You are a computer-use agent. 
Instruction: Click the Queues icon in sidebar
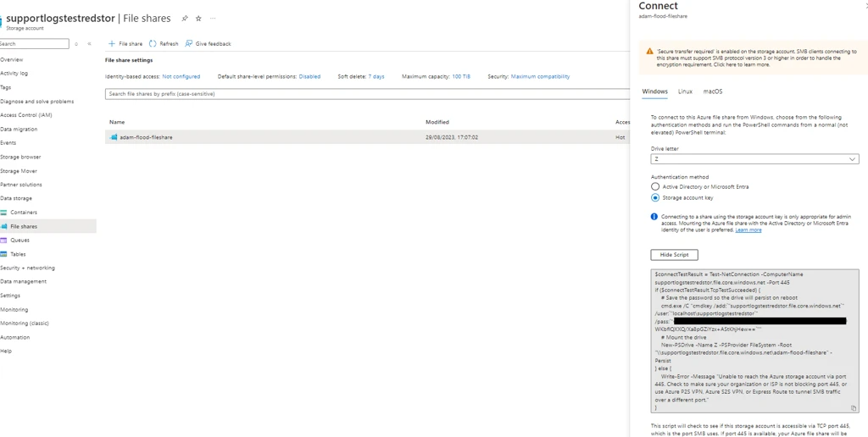[4, 240]
